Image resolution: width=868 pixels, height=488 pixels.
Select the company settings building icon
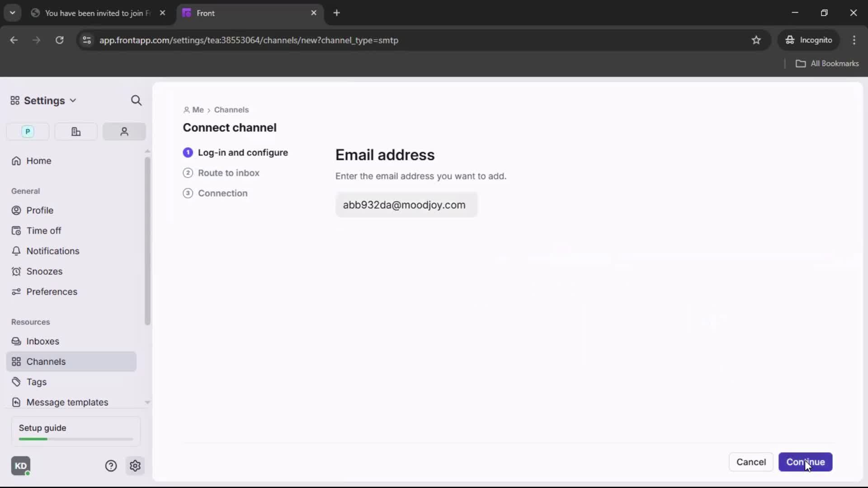[x=75, y=131]
